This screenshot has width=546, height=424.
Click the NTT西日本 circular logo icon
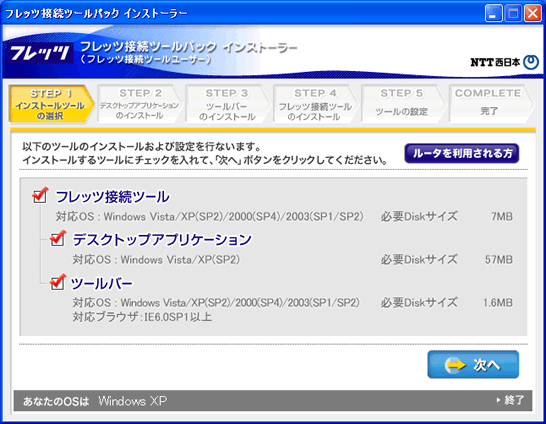531,62
